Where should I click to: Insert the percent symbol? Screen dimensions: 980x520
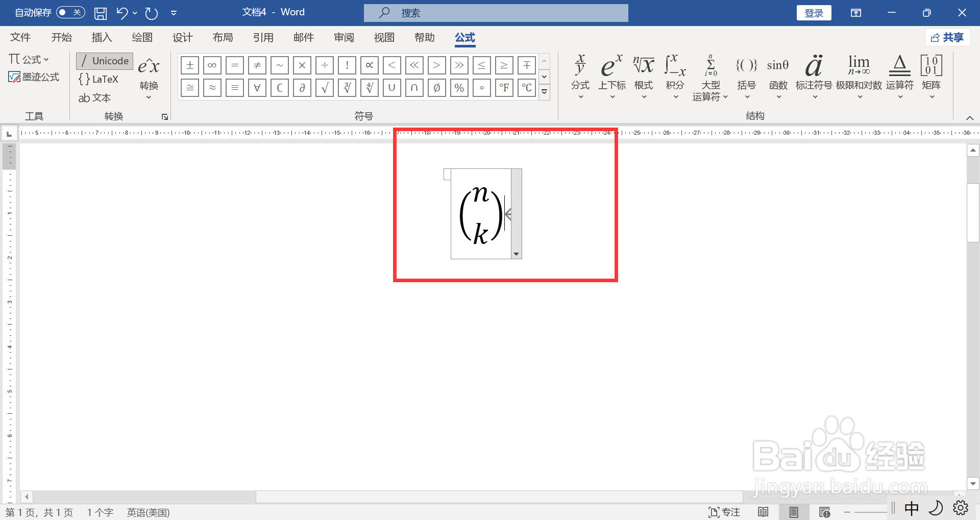[459, 88]
